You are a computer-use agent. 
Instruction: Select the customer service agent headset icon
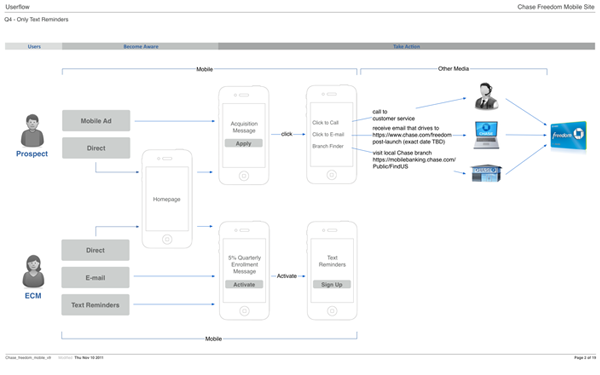tap(486, 96)
